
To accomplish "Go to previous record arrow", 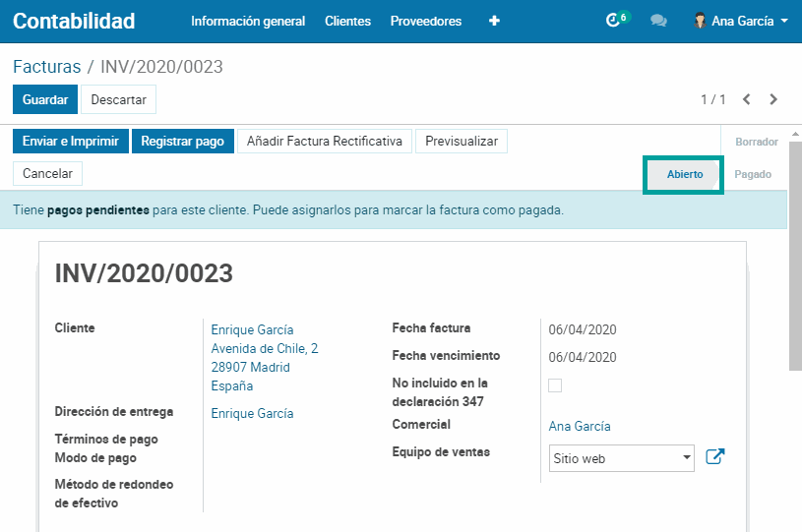I will point(747,99).
